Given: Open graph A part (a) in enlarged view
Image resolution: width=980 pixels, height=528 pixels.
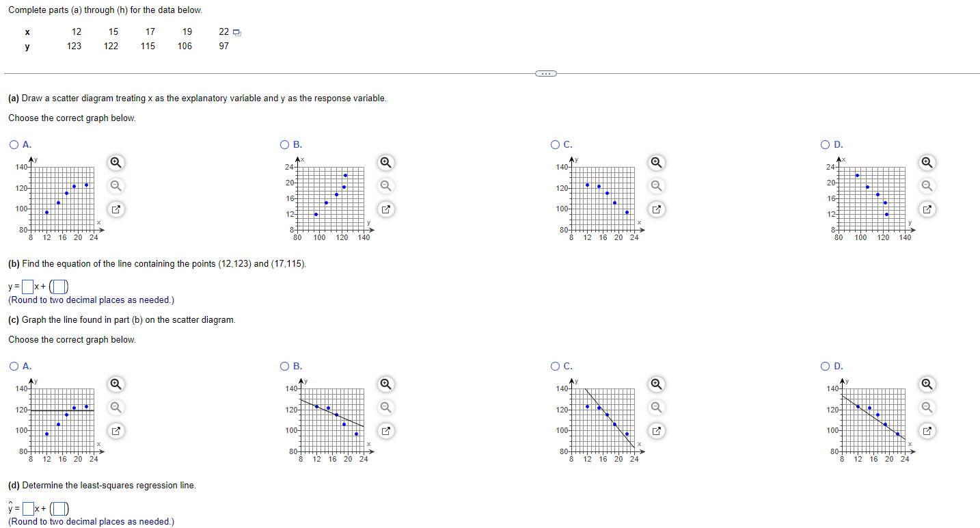Looking at the screenshot, I should [115, 209].
